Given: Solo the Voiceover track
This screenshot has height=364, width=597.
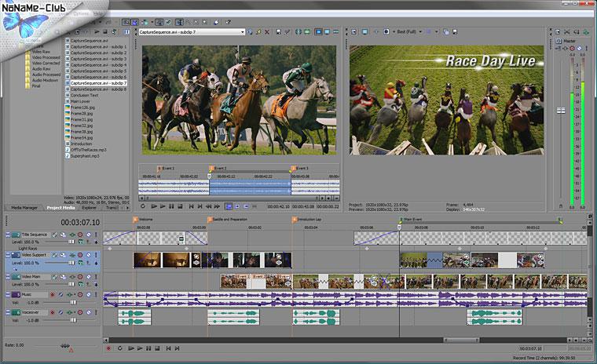Looking at the screenshot, I should point(88,313).
